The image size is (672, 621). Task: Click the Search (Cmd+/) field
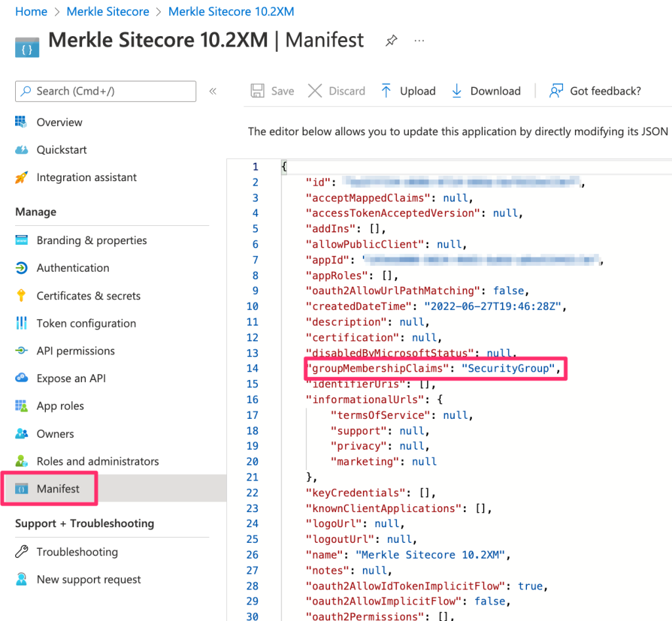point(106,91)
